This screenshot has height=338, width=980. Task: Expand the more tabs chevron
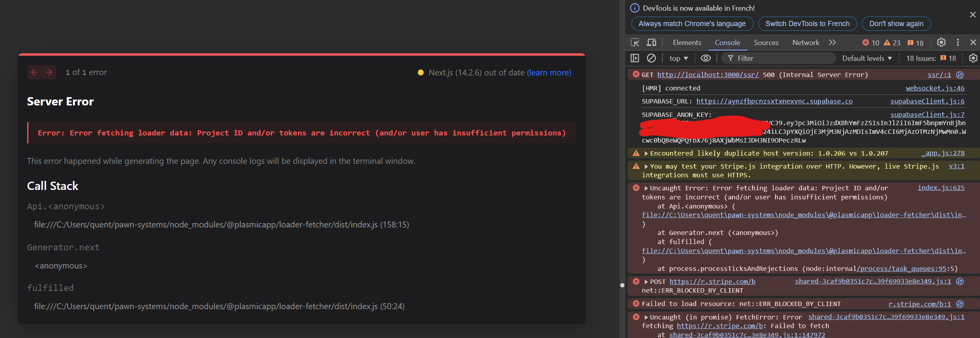pyautogui.click(x=832, y=43)
